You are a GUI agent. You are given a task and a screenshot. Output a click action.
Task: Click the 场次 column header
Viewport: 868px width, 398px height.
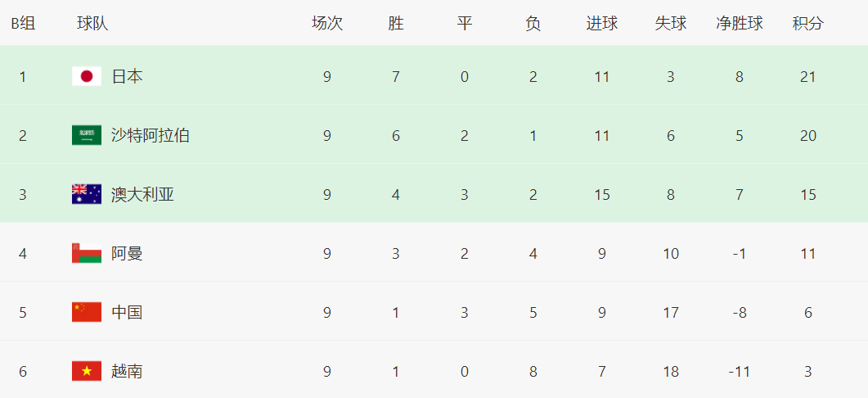click(x=326, y=24)
